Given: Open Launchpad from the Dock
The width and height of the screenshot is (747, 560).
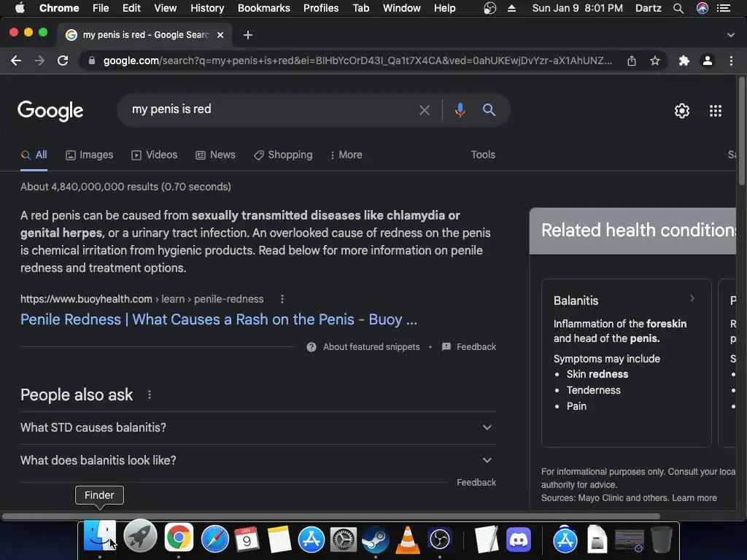Looking at the screenshot, I should (140, 537).
